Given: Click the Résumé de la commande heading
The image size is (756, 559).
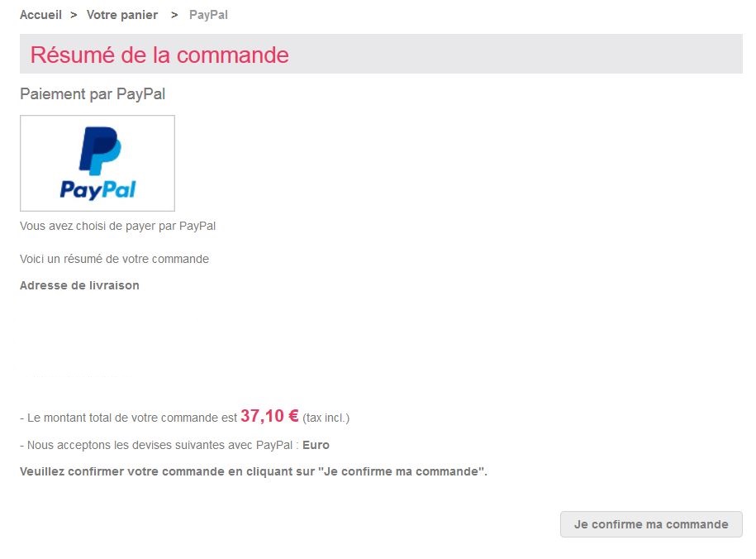Looking at the screenshot, I should [159, 55].
